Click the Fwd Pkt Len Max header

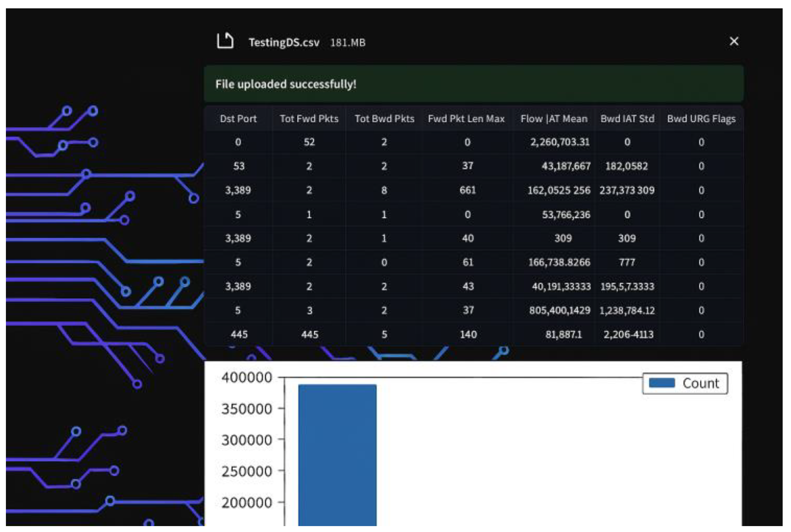coord(466,119)
